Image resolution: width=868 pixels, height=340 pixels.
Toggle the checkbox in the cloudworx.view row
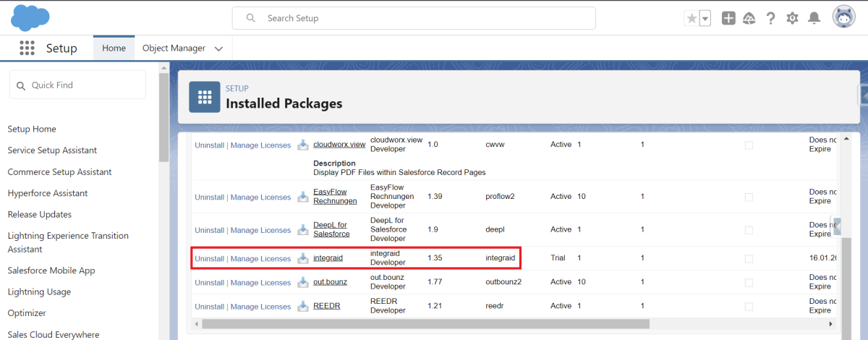click(x=749, y=145)
